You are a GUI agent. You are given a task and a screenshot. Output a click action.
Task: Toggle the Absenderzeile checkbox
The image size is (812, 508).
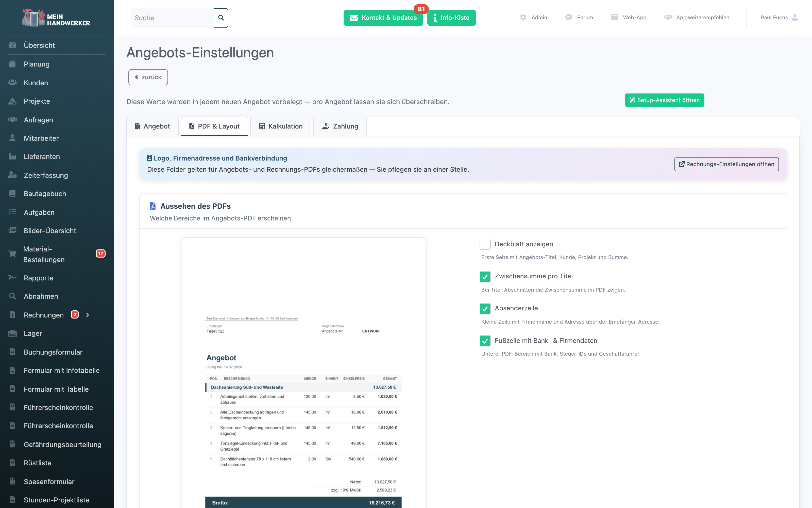[x=485, y=308]
